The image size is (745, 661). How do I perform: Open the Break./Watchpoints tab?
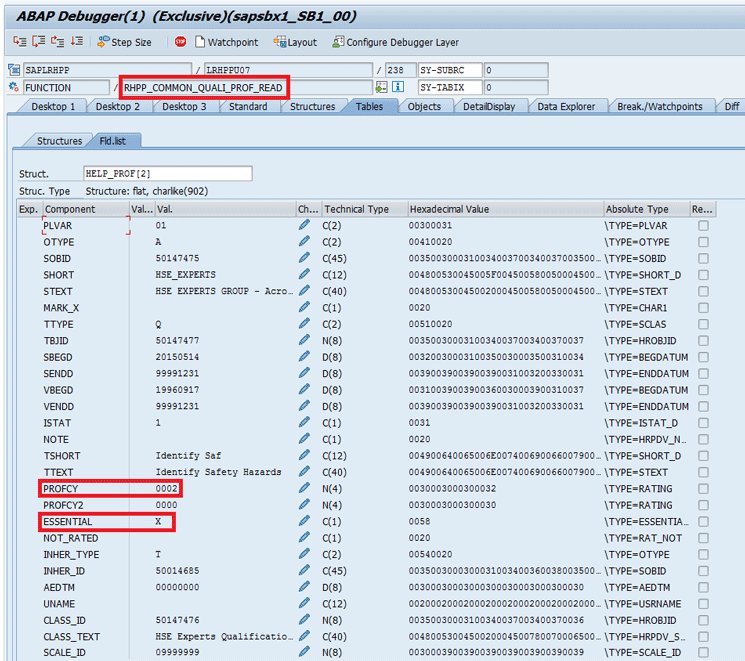659,106
